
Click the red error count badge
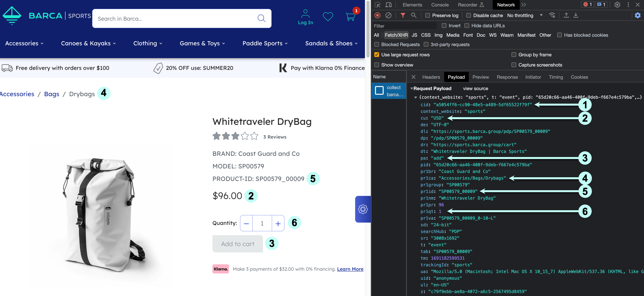587,5
